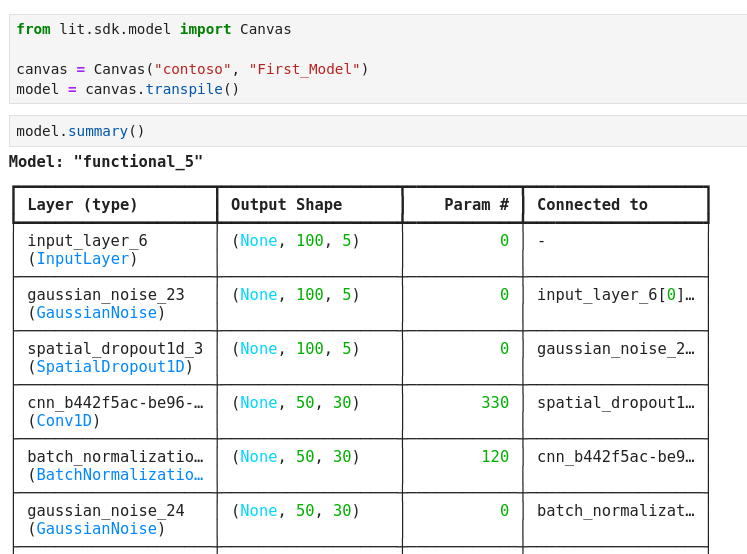747x554 pixels.
Task: Click the SpatialDropout1D type label
Action: 110,367
